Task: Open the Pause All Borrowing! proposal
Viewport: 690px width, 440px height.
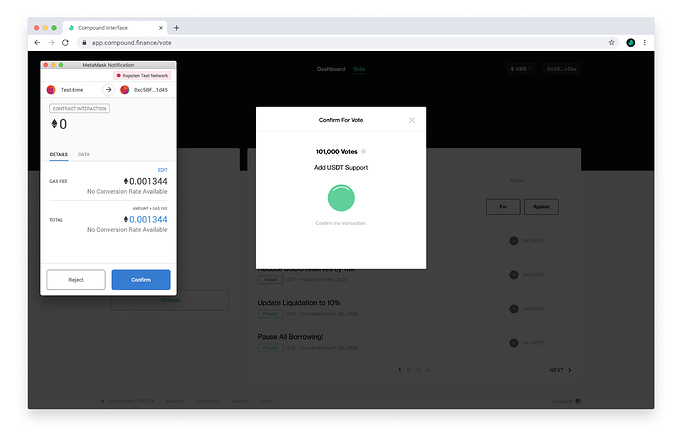Action: [290, 337]
